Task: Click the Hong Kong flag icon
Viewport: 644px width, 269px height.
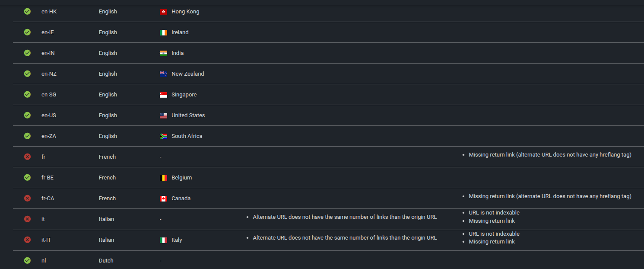Action: tap(163, 12)
